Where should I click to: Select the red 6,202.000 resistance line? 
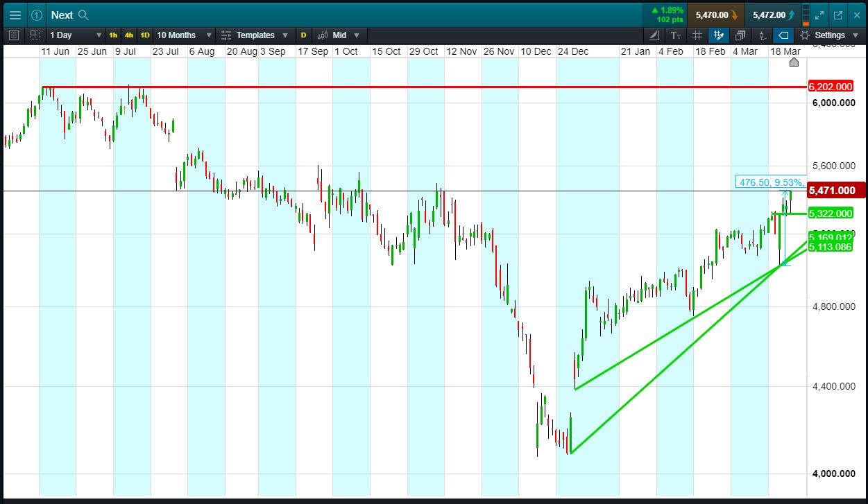pyautogui.click(x=423, y=87)
